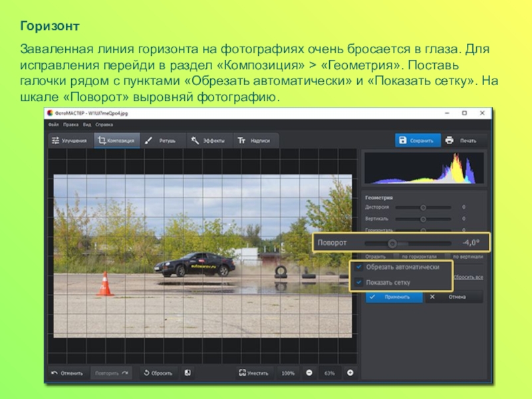Click the ФотоМАСТЕР app icon in title bar
Screen dimensions: 532x399
coord(51,113)
